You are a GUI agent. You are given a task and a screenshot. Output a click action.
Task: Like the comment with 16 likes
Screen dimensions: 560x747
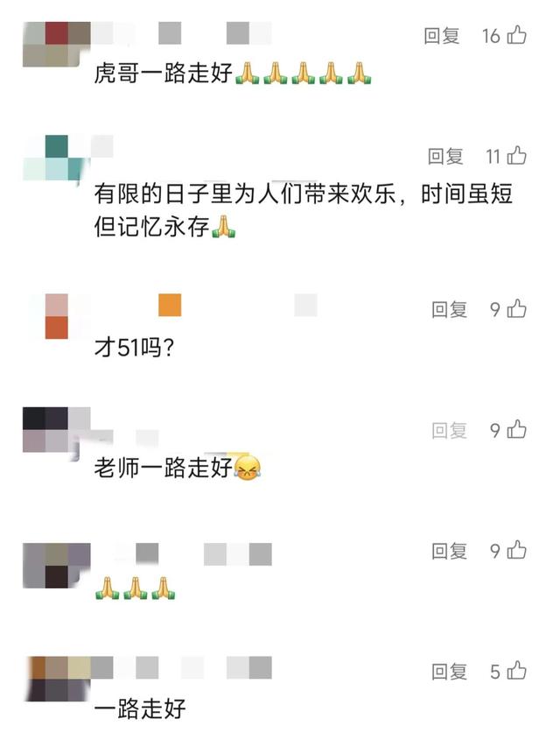[x=516, y=35]
